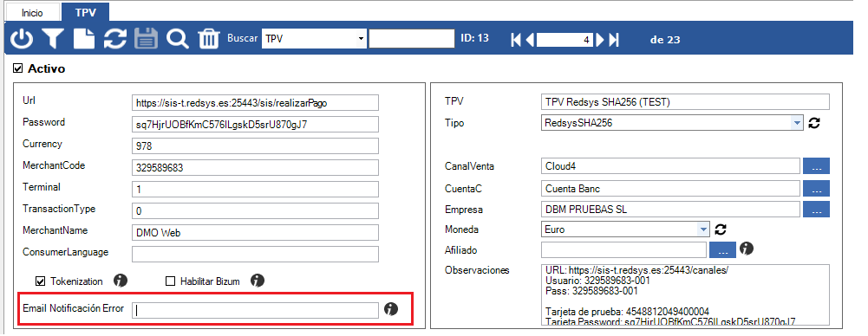This screenshot has height=336, width=868.
Task: Browse Empresa with ellipsis button
Action: coord(817,210)
